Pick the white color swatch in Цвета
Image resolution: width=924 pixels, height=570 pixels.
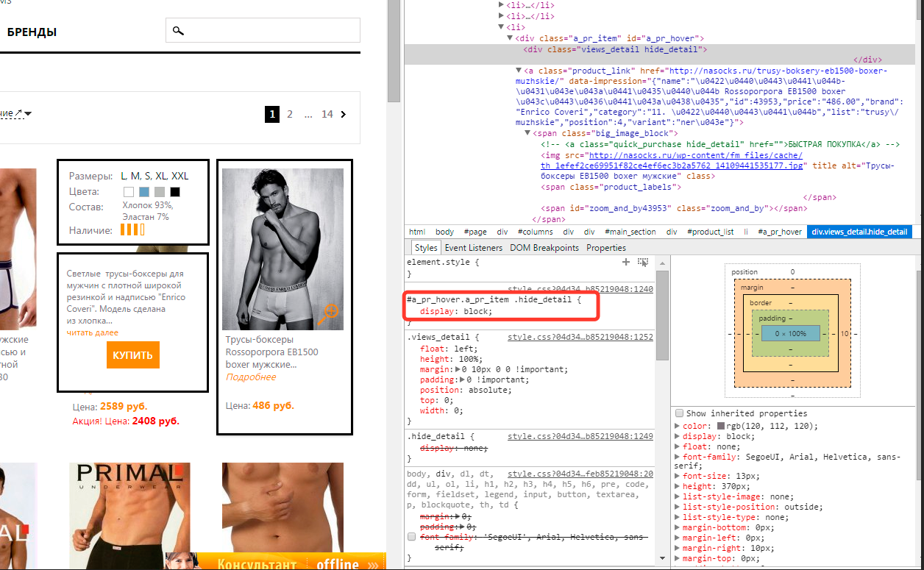129,192
